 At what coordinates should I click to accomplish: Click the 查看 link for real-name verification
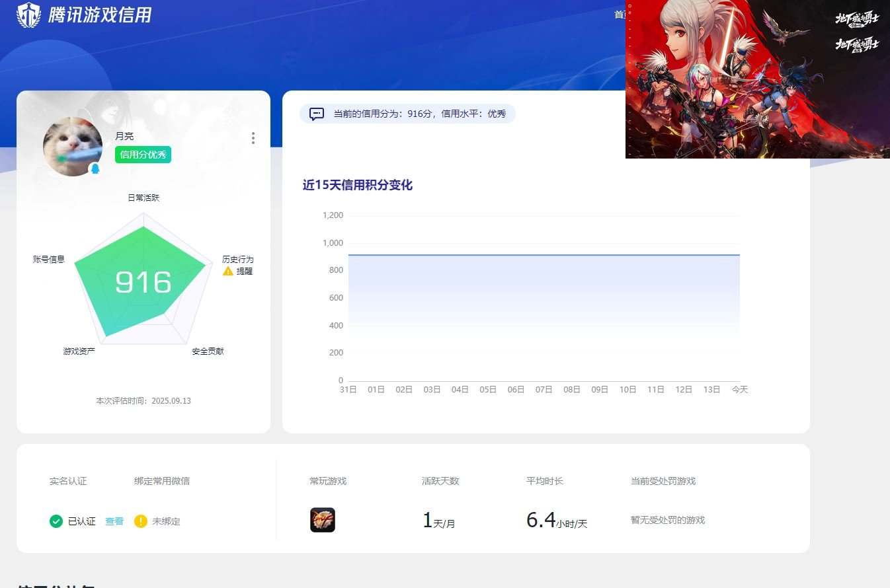click(x=114, y=521)
